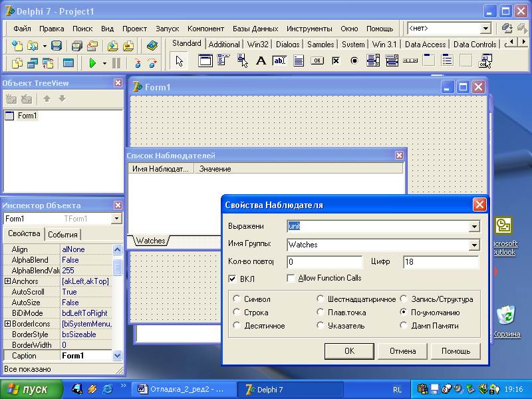The height and width of the screenshot is (399, 532).
Task: Select the MainMenu component icon
Action: pyautogui.click(x=223, y=61)
